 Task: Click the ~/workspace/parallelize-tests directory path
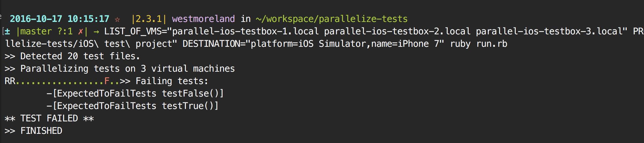click(x=331, y=19)
